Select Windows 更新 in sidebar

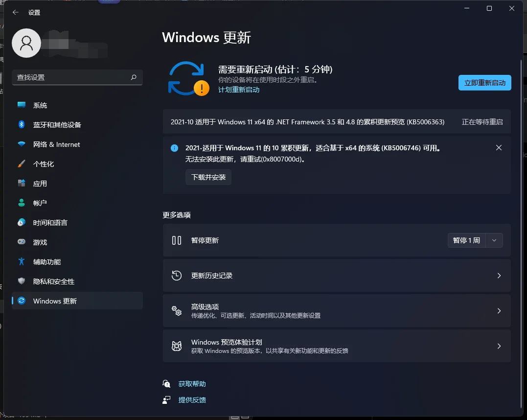coord(77,301)
